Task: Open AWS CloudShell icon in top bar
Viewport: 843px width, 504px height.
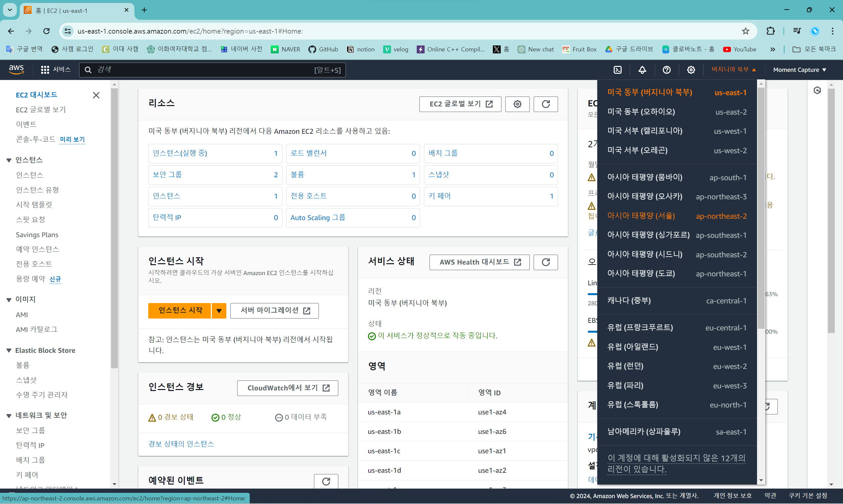Action: pyautogui.click(x=617, y=70)
